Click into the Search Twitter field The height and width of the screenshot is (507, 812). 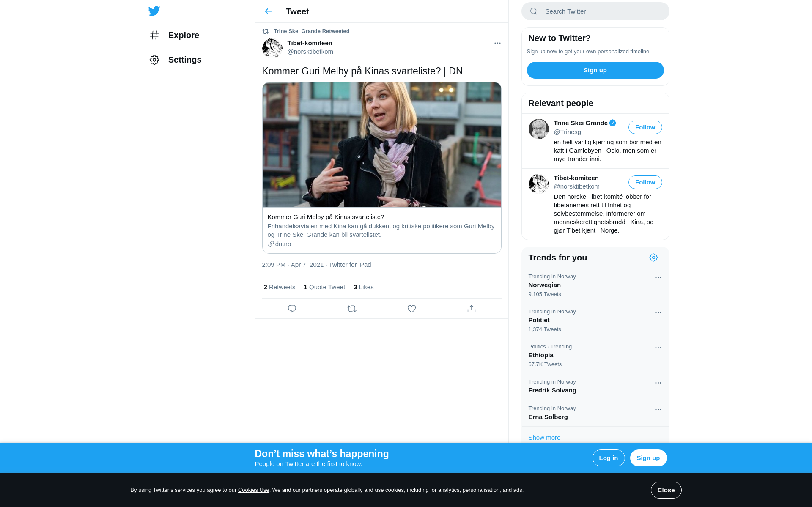click(595, 11)
